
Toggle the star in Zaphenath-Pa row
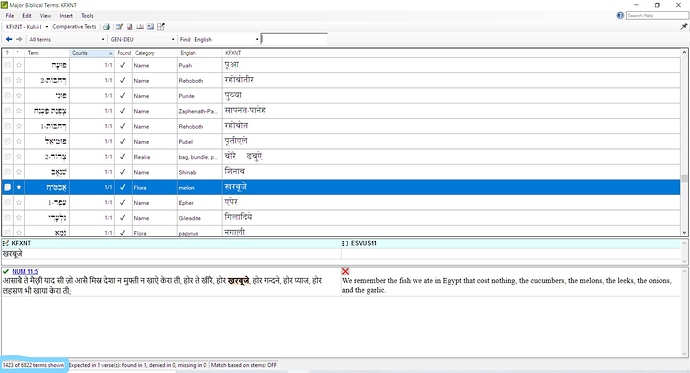coord(18,111)
